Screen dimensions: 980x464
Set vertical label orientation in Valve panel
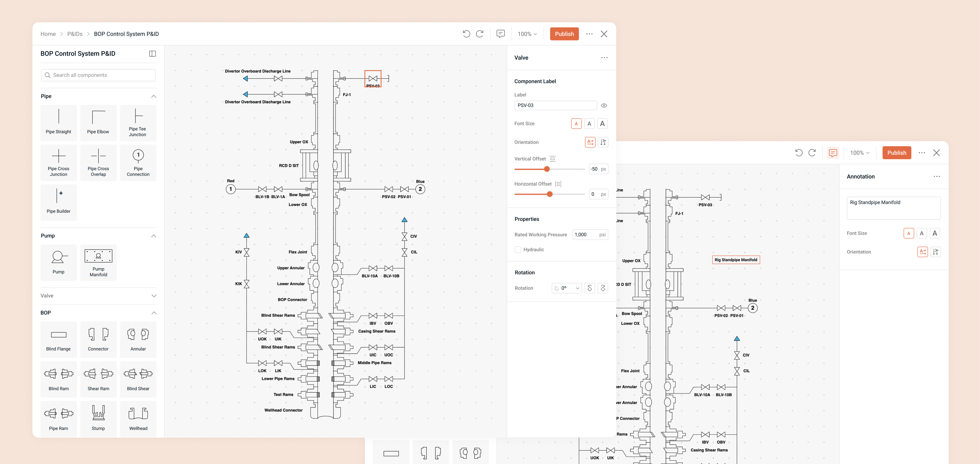click(x=603, y=142)
